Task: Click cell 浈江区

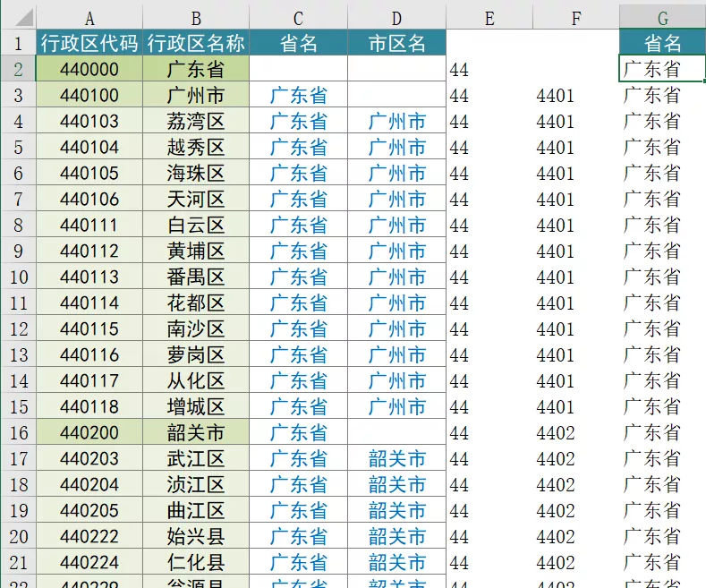Action: (196, 484)
